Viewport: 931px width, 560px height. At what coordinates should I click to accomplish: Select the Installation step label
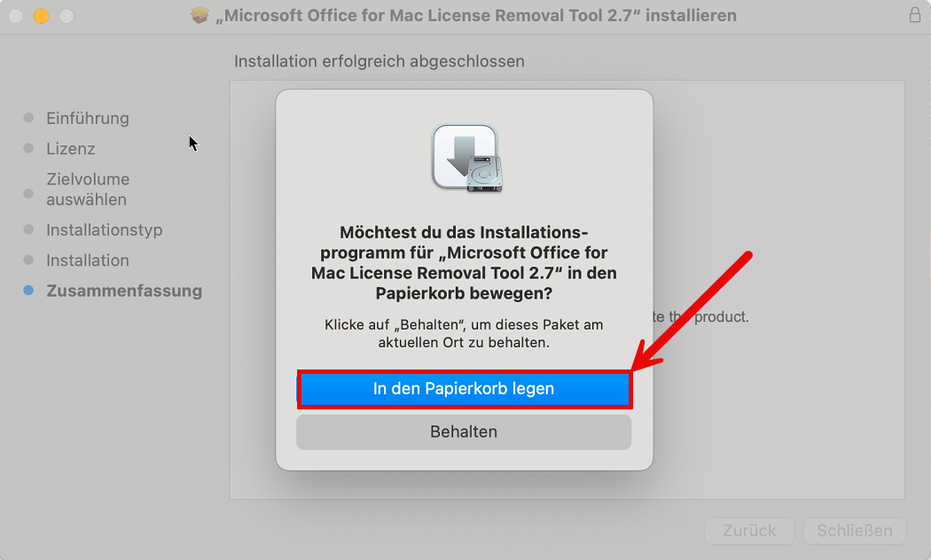pos(88,260)
